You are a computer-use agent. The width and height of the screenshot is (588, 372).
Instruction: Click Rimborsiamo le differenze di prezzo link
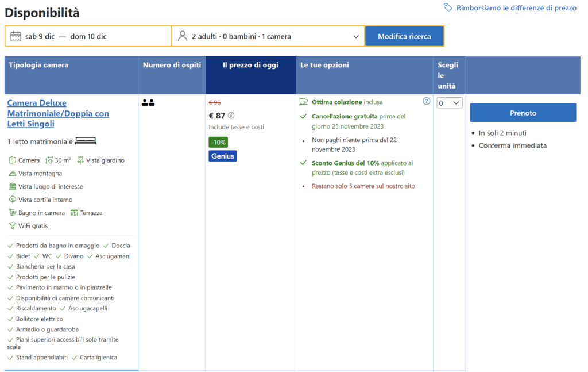pos(516,8)
